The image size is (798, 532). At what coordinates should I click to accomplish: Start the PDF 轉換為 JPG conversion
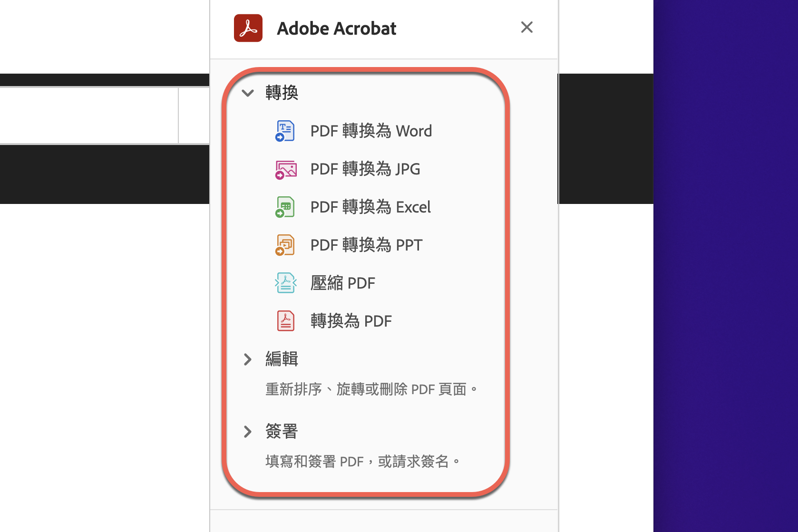coord(365,169)
